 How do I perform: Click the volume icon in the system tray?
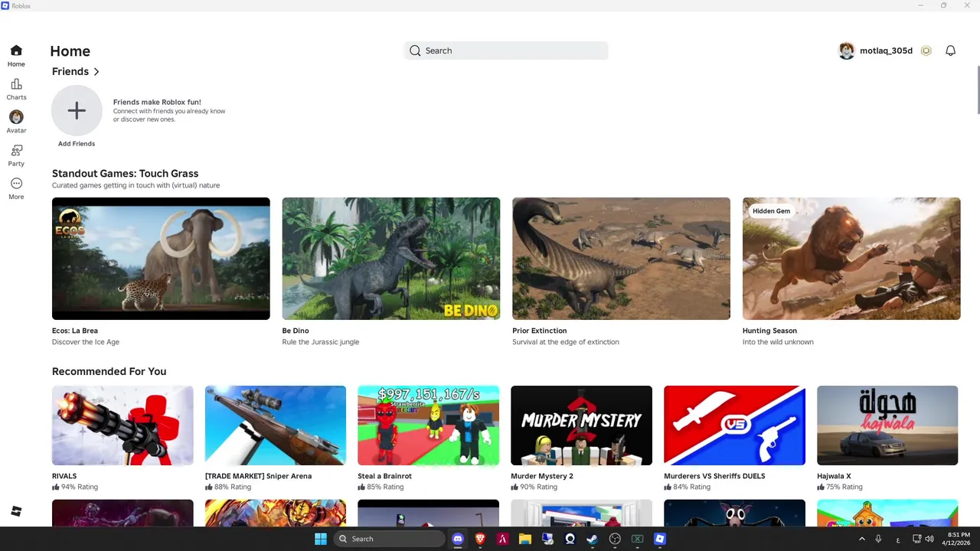pos(930,539)
